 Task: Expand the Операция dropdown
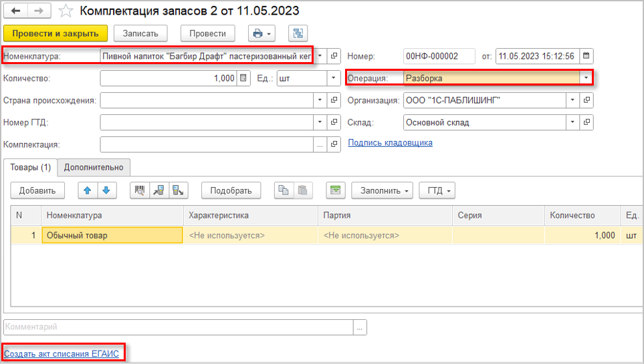[x=586, y=78]
